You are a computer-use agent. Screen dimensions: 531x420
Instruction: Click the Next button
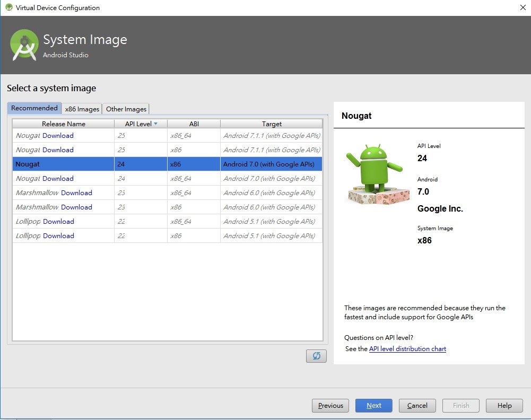(374, 406)
